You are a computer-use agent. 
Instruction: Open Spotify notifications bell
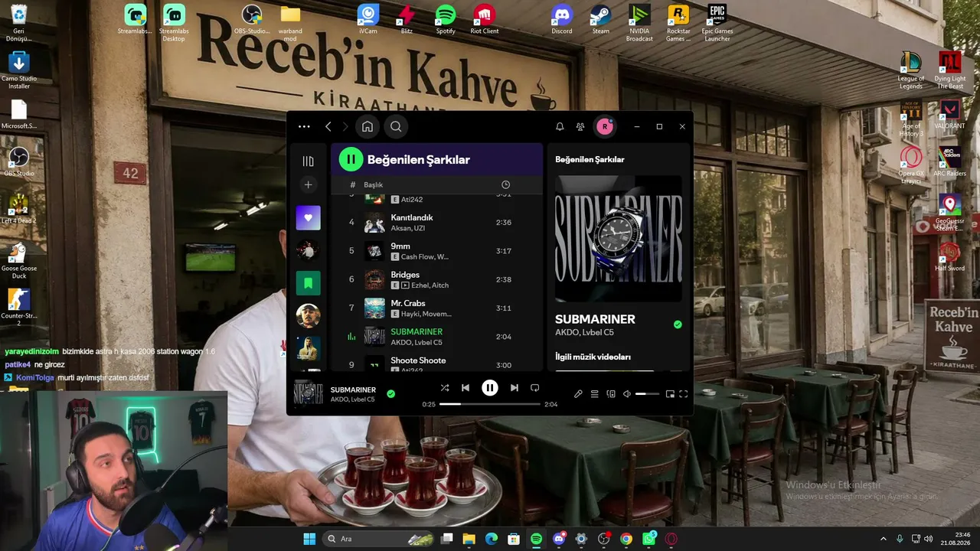click(560, 127)
